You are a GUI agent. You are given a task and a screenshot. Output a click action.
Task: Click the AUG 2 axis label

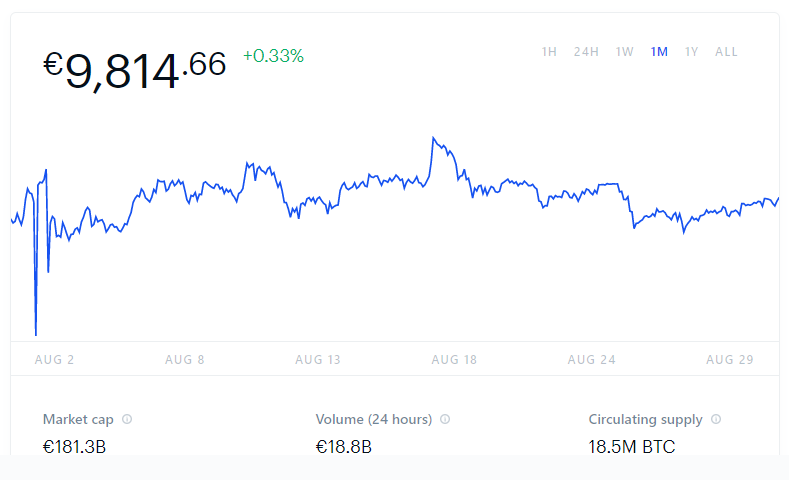pyautogui.click(x=54, y=360)
